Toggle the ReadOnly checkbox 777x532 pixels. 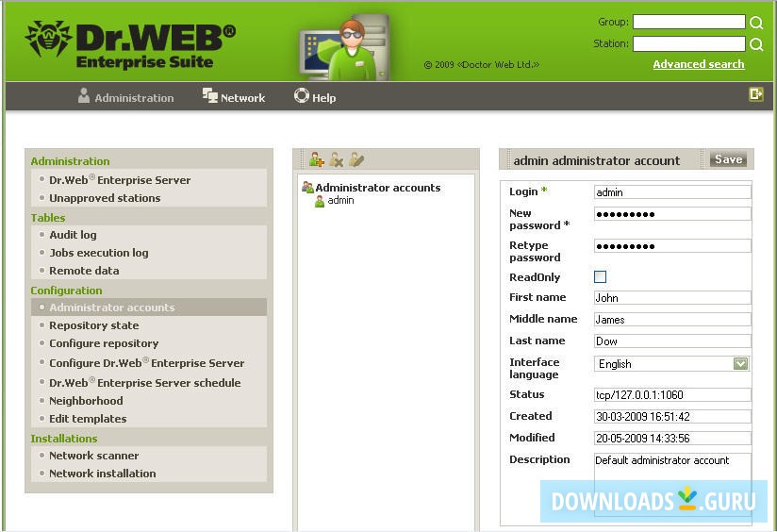coord(600,276)
